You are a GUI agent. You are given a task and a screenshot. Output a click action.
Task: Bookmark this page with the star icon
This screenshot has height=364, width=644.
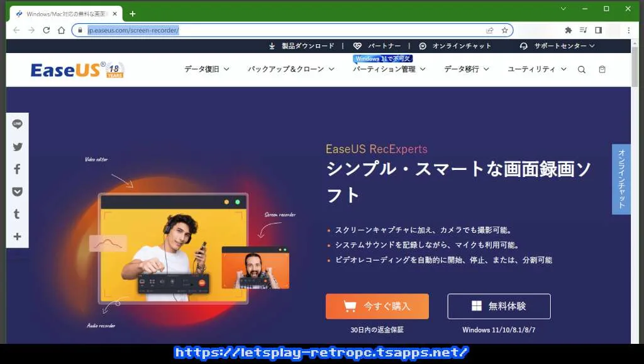coord(505,30)
